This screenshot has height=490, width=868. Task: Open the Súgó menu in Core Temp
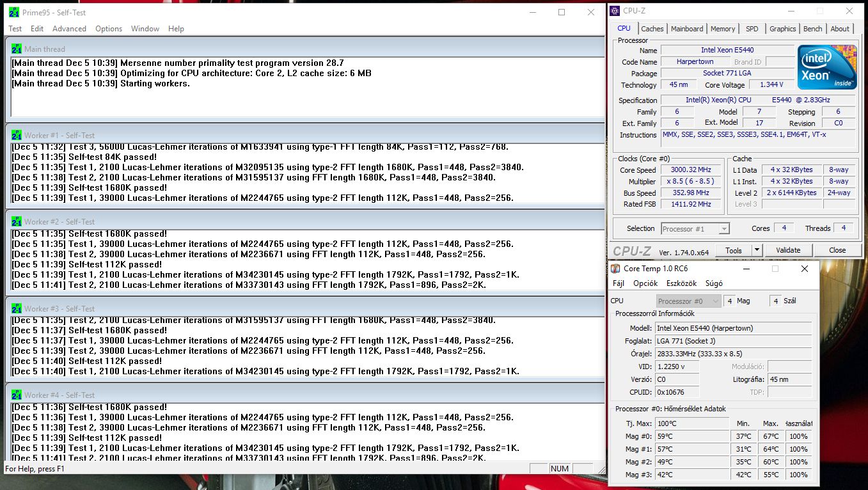[714, 283]
